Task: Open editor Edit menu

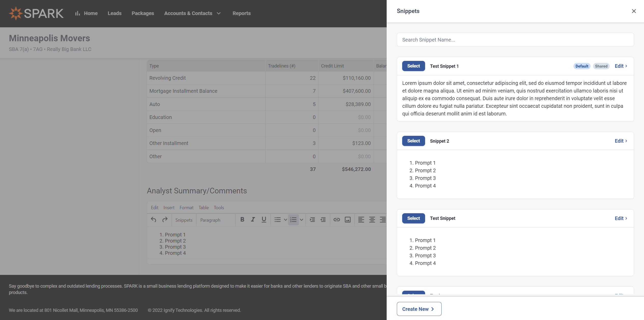Action: pyautogui.click(x=155, y=207)
